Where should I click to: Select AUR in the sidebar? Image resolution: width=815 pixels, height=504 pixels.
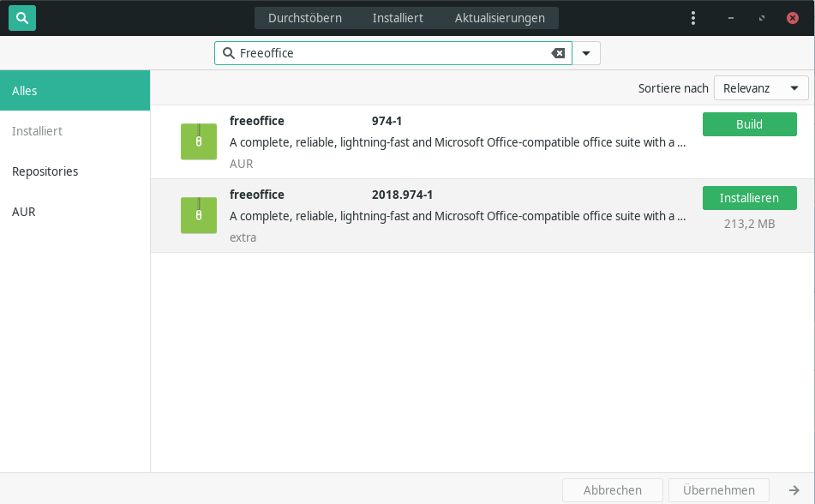point(75,212)
